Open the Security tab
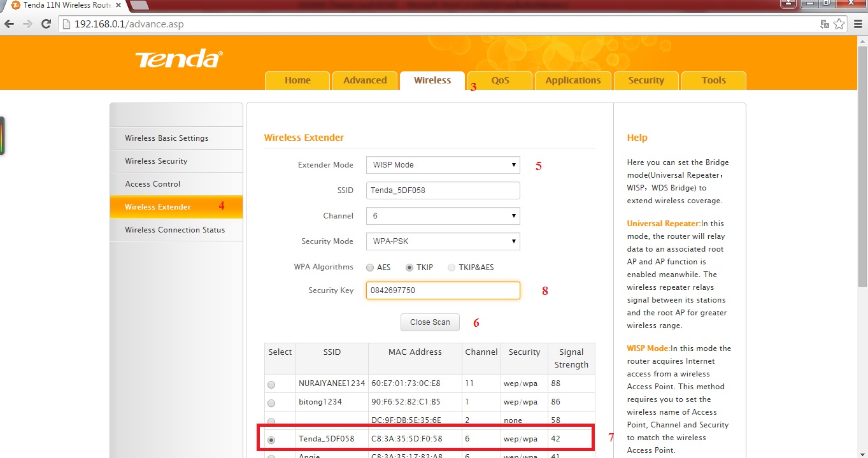The width and height of the screenshot is (868, 458). (x=646, y=80)
